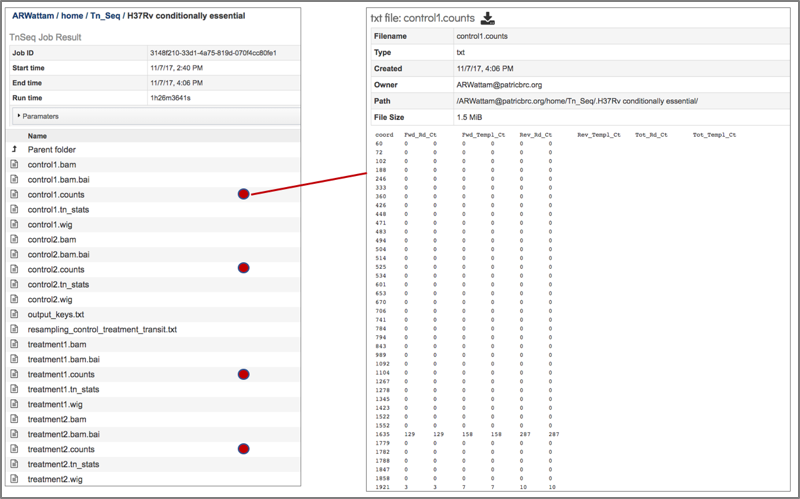Select the control1.counts file row
The image size is (800, 499).
pyautogui.click(x=153, y=194)
